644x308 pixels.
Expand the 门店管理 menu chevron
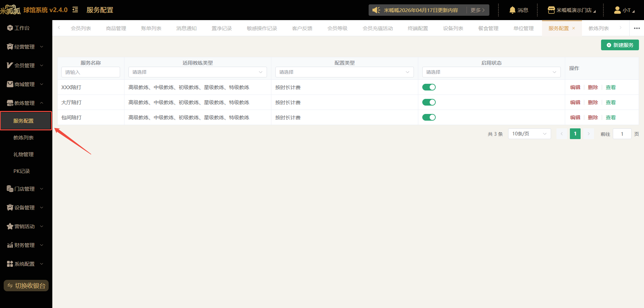42,189
